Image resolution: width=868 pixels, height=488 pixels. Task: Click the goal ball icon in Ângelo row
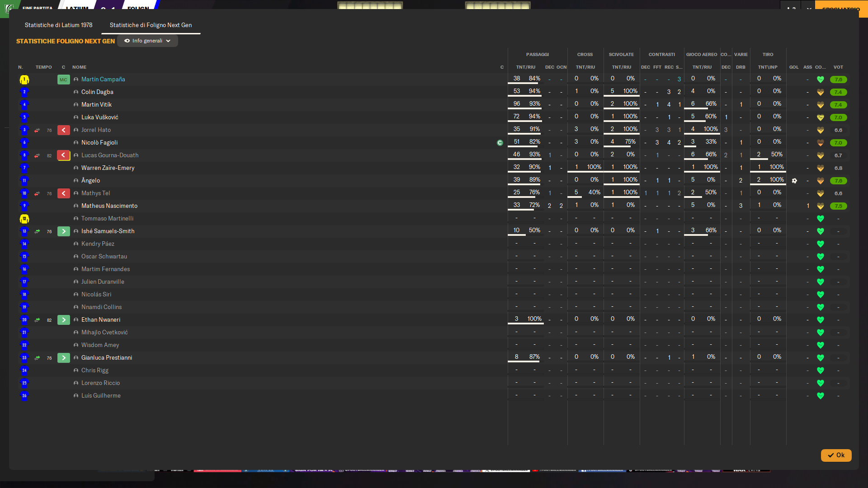(794, 181)
